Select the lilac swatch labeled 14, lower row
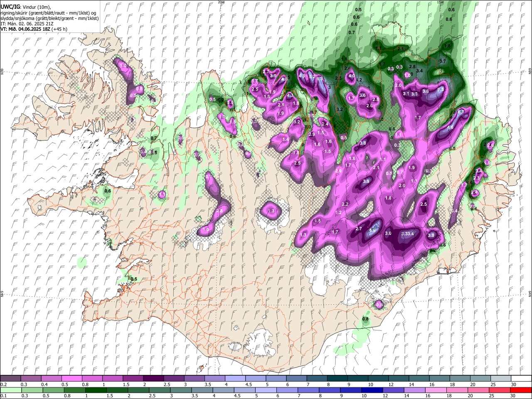 click(x=414, y=390)
